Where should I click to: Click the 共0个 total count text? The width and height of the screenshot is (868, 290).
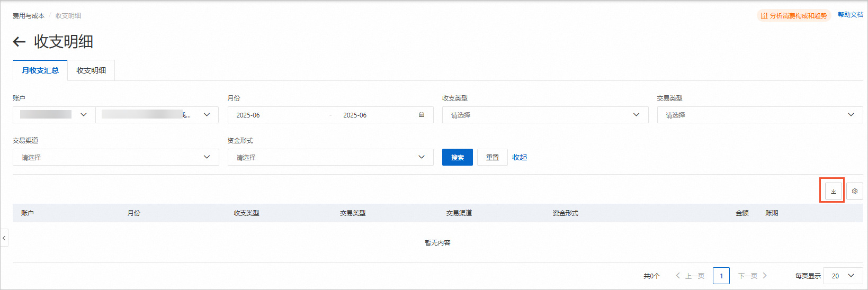[x=652, y=276]
